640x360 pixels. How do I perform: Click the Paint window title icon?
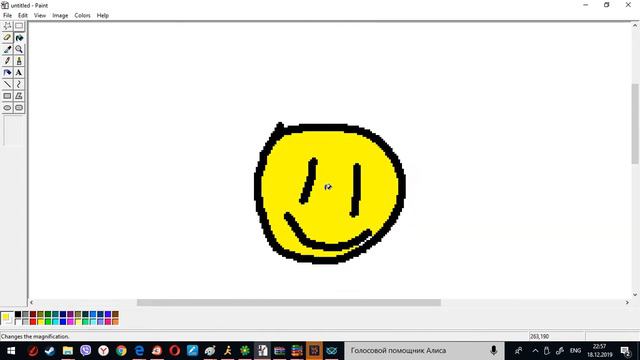coord(5,5)
